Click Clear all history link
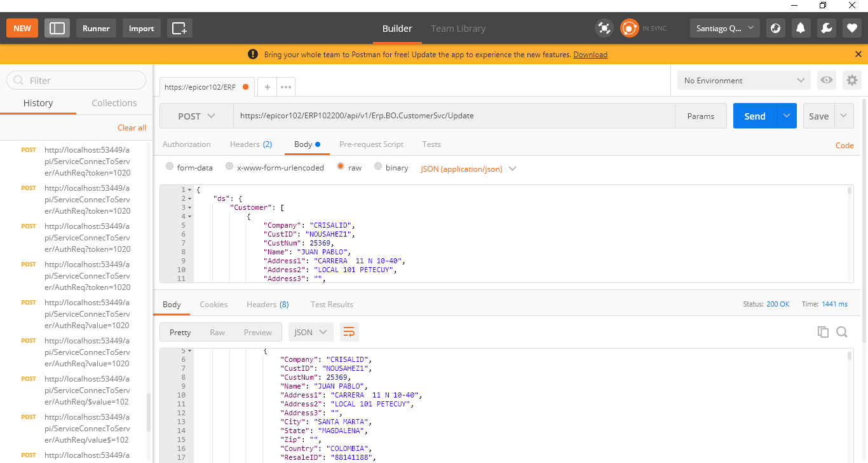 pyautogui.click(x=132, y=128)
